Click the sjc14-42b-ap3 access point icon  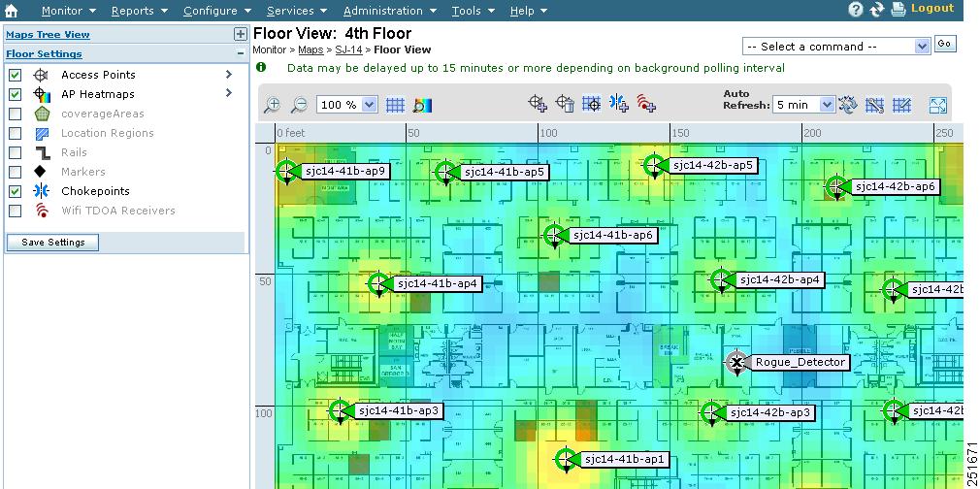click(711, 412)
